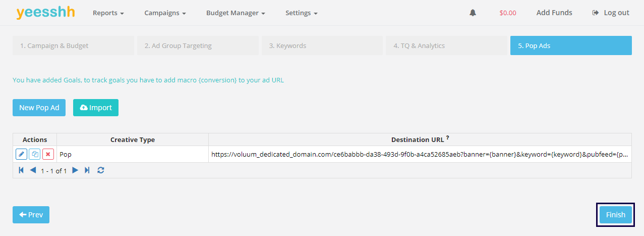Viewport: 644px width, 236px height.
Task: Go to next table page
Action: pyautogui.click(x=75, y=170)
